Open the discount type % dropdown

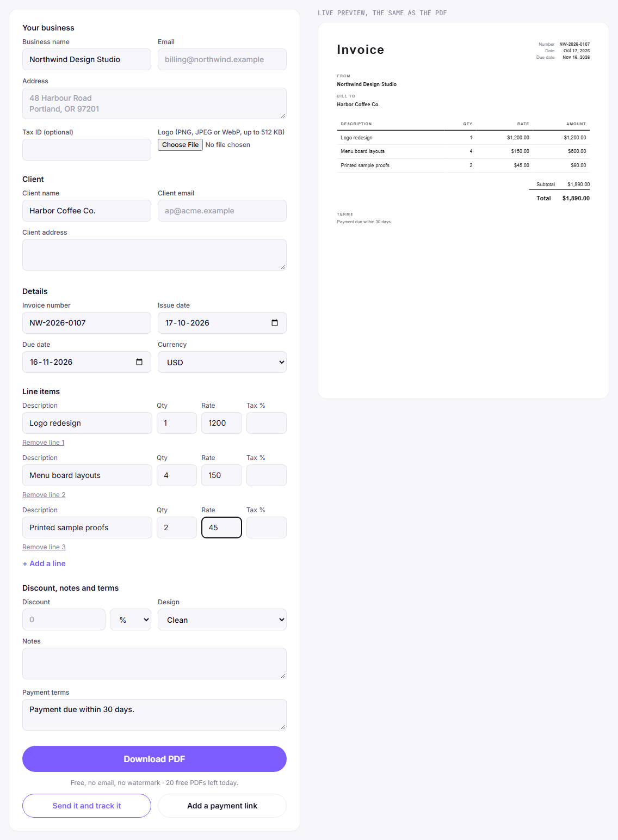[x=131, y=620]
